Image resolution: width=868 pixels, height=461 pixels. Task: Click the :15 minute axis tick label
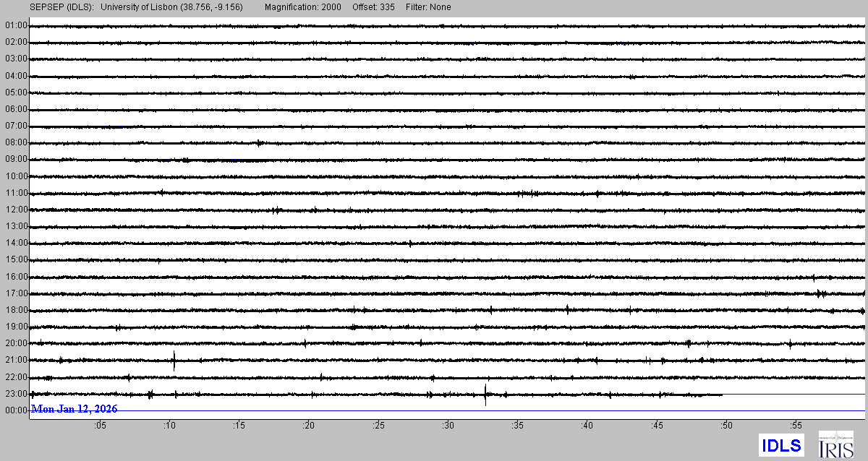point(239,426)
